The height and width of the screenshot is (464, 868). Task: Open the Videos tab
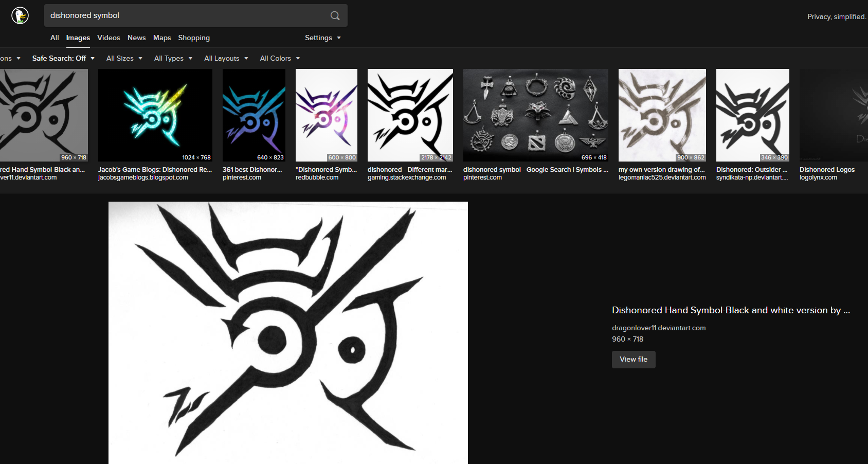click(x=109, y=38)
